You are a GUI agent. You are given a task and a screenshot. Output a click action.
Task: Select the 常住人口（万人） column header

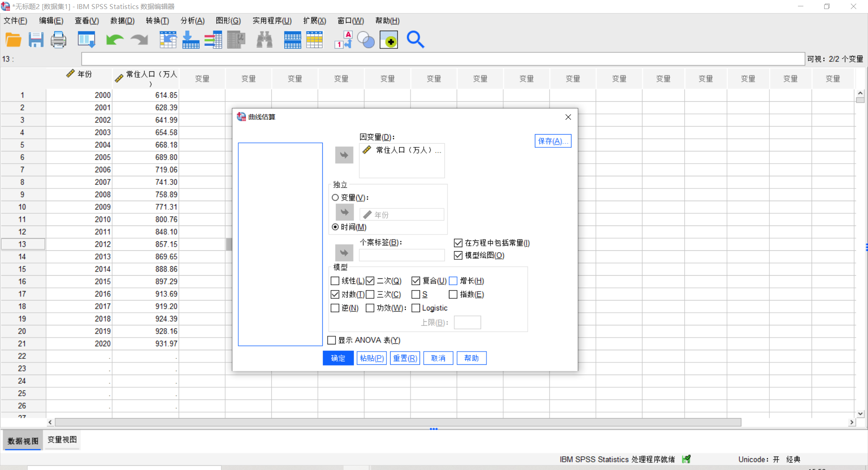[x=146, y=78]
